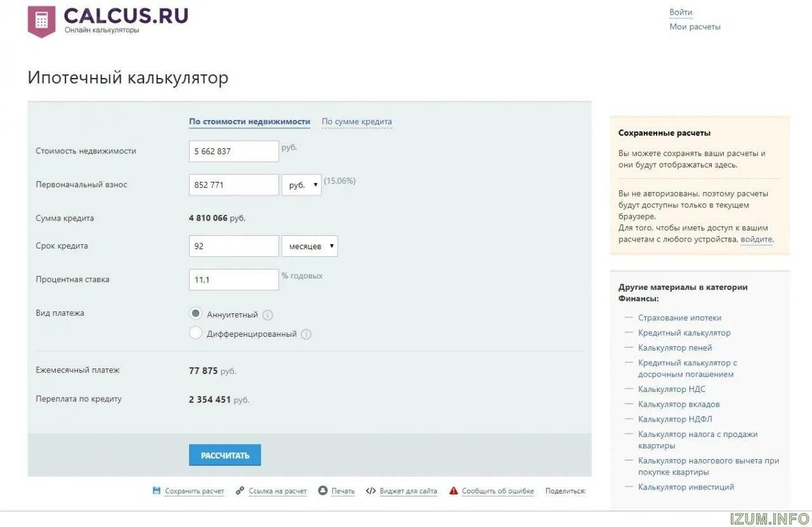Select the Аннуитетный payment type
This screenshot has width=812, height=527.
click(x=196, y=314)
